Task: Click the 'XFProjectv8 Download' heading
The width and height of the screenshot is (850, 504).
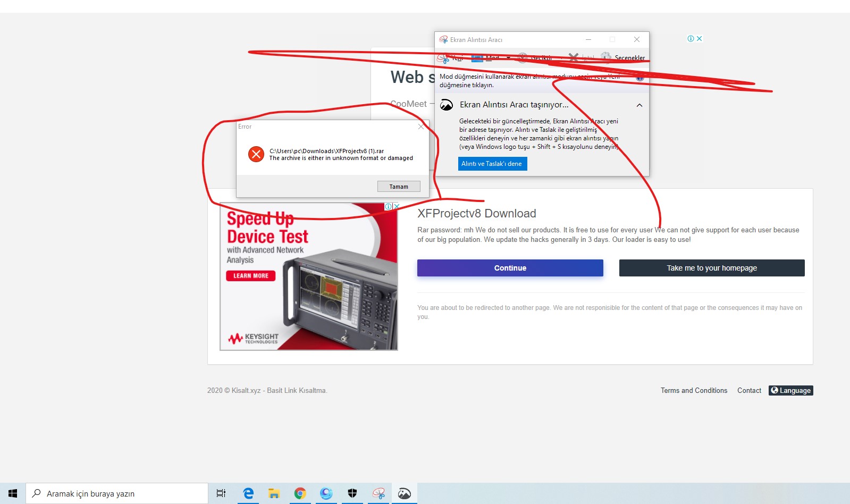Action: pos(477,214)
